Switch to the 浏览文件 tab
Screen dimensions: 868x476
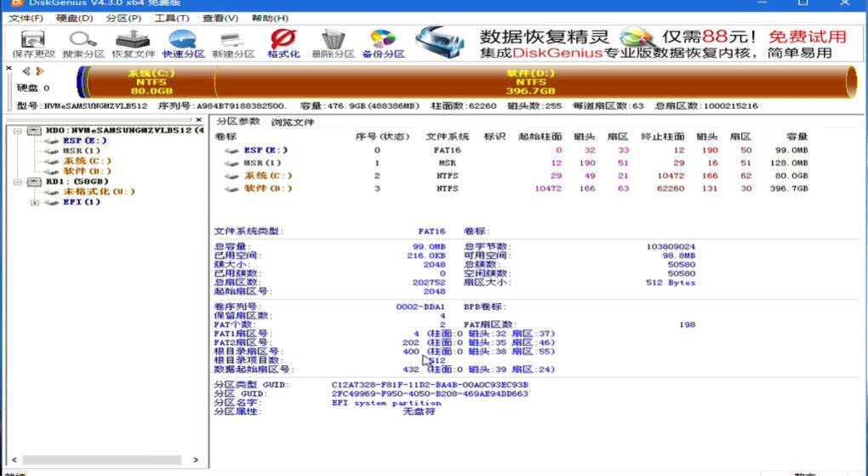(293, 122)
